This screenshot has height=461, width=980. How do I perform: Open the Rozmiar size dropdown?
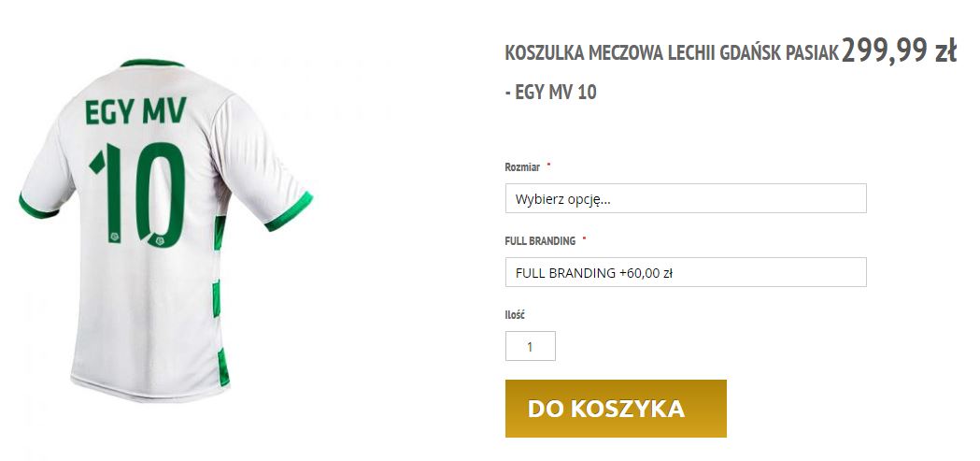685,198
